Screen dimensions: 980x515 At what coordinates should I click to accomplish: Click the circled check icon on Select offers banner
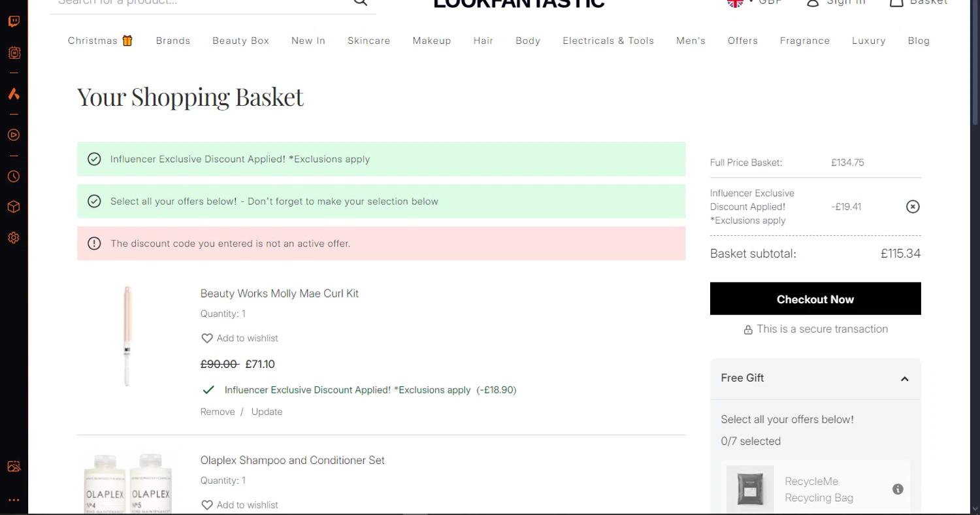pos(94,201)
